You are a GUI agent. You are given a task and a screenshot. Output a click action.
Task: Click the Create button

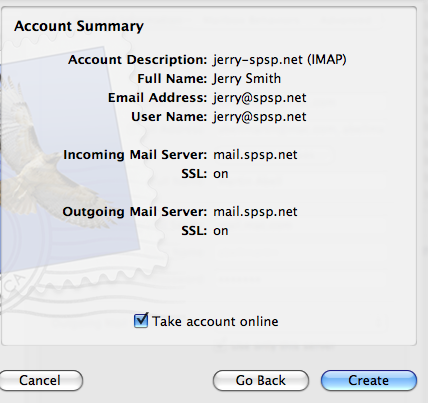tap(369, 380)
